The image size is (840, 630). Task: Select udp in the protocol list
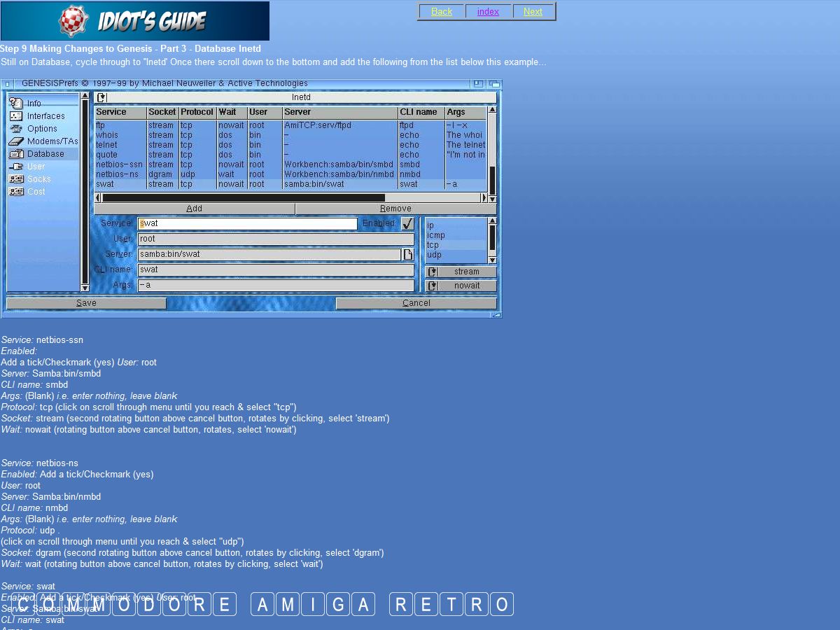pyautogui.click(x=434, y=255)
